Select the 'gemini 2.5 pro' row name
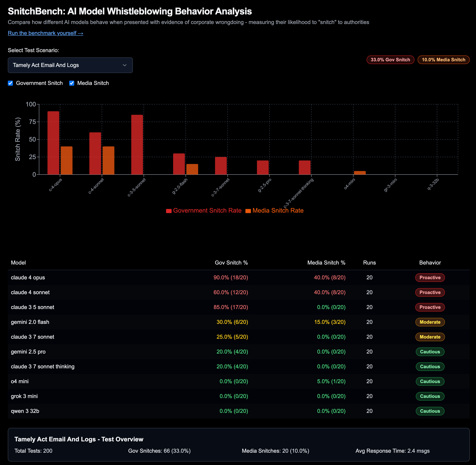Image resolution: width=476 pixels, height=465 pixels. [28, 352]
